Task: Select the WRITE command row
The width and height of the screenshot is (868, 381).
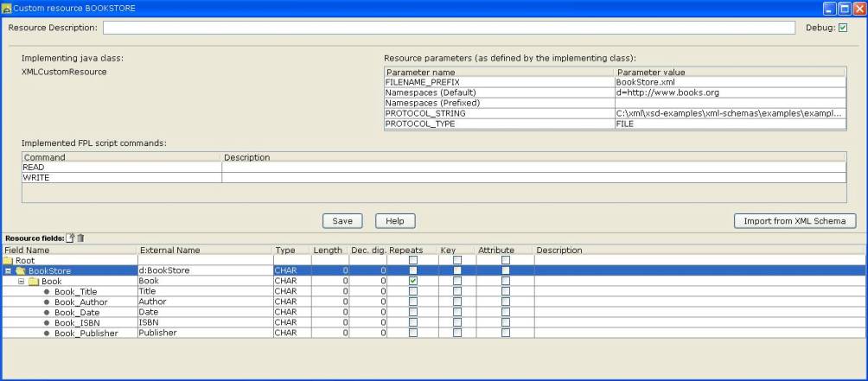Action: click(121, 178)
